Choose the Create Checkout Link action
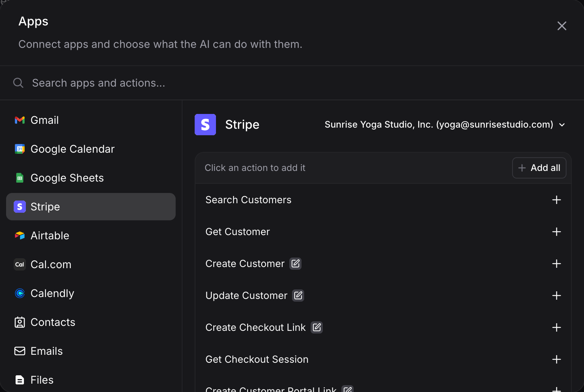The width and height of the screenshot is (584, 392). point(383,327)
